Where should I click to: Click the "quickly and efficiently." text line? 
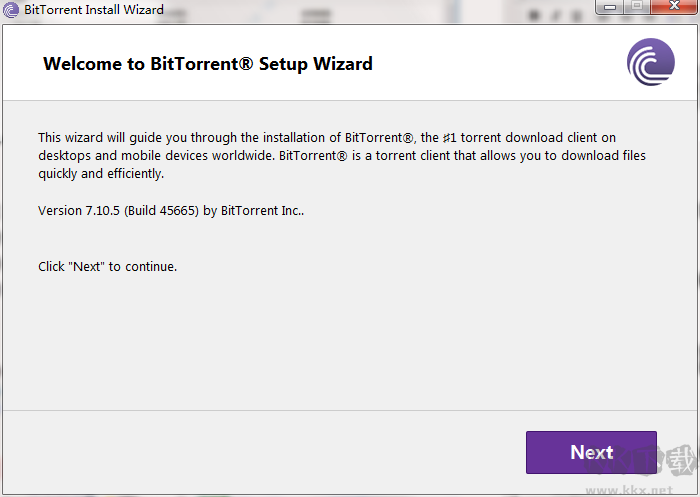point(100,173)
